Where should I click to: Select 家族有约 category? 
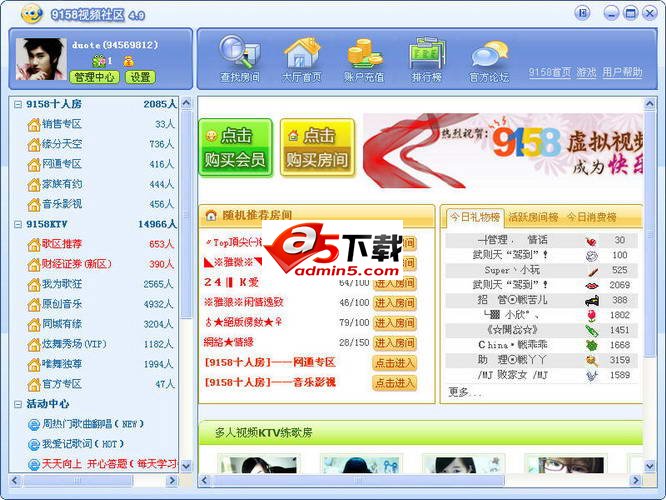click(x=62, y=184)
